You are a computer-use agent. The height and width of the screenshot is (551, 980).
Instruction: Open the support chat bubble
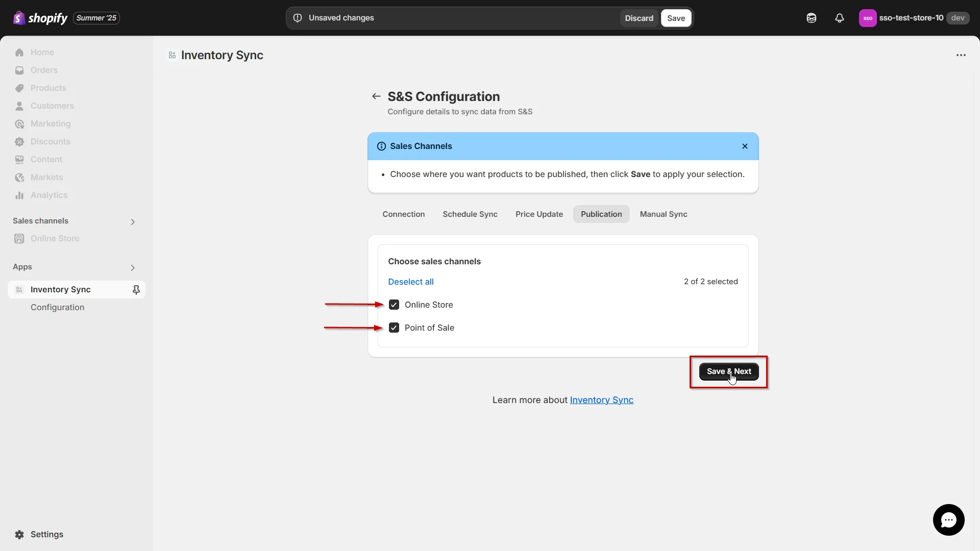[x=948, y=520]
